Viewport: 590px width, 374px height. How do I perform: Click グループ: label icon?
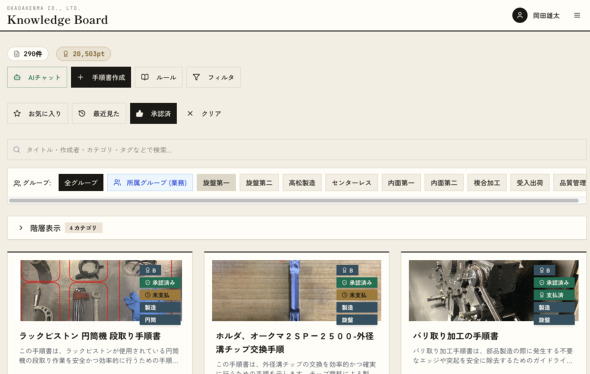(17, 183)
